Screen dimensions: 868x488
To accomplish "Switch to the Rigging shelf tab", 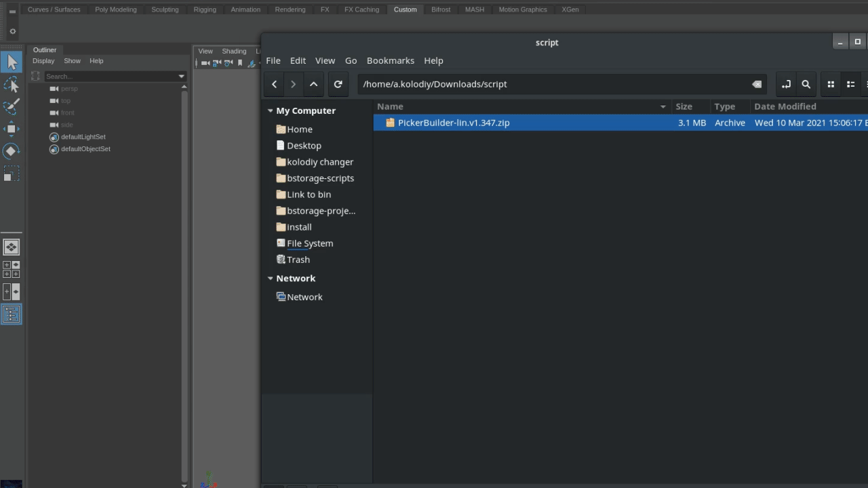I will 204,9.
